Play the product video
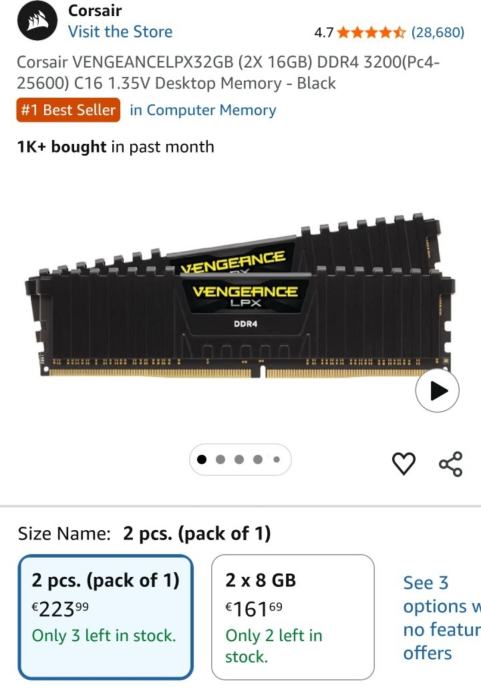Viewport: 481px width, 690px height. pyautogui.click(x=437, y=391)
